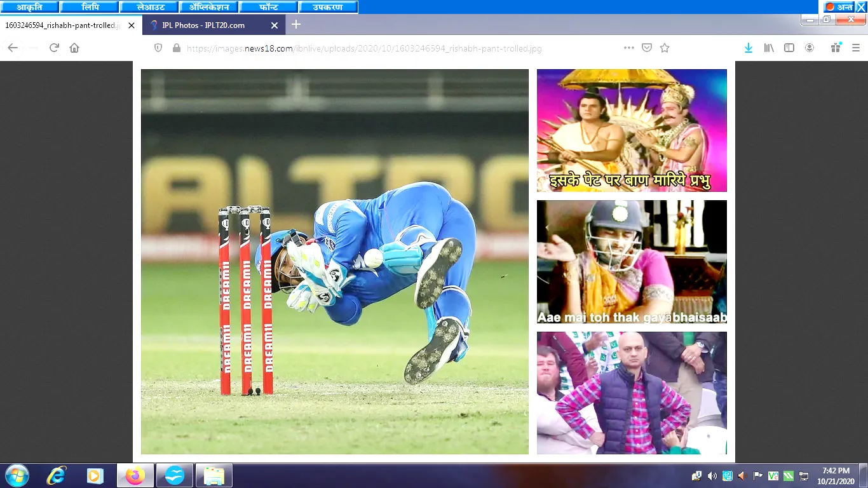868x488 pixels.
Task: Show the What's New gift icon
Action: [x=836, y=48]
